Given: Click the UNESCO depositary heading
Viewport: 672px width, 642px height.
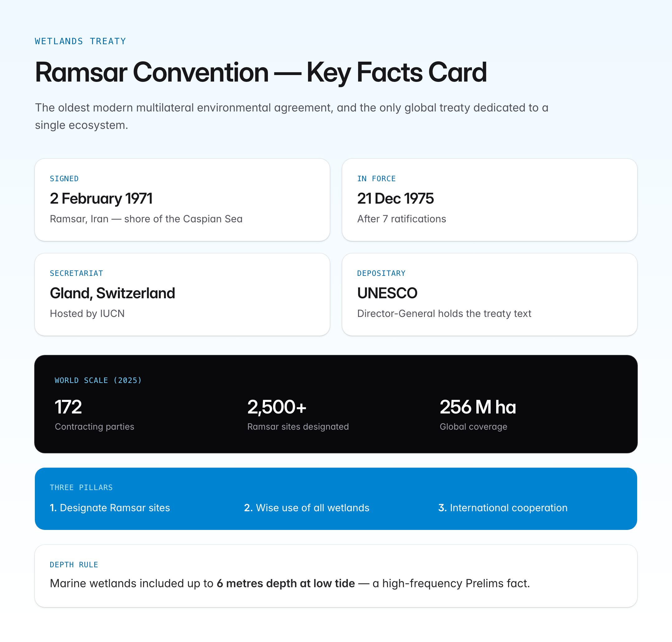Looking at the screenshot, I should pos(387,293).
